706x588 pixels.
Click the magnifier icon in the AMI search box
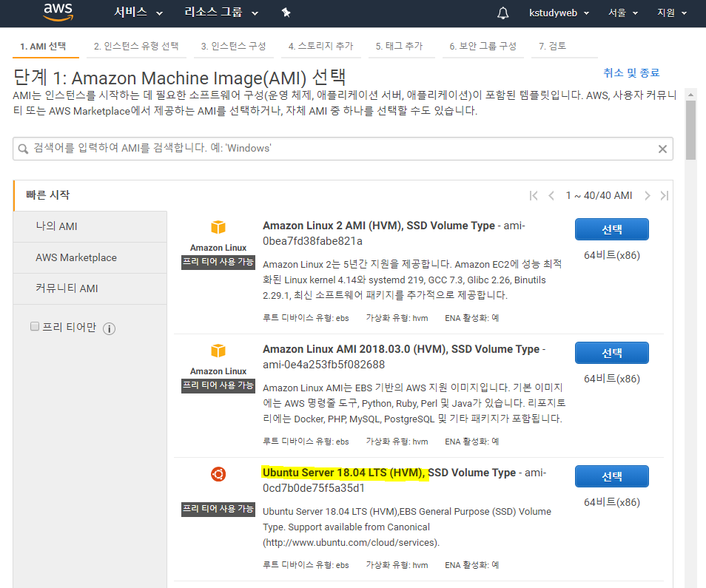point(23,149)
